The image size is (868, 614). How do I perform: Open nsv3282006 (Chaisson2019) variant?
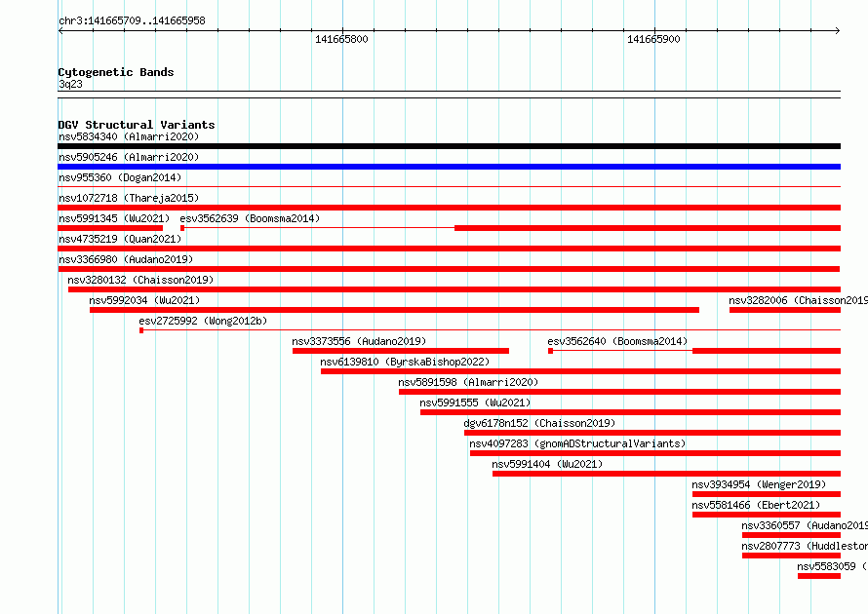(798, 300)
